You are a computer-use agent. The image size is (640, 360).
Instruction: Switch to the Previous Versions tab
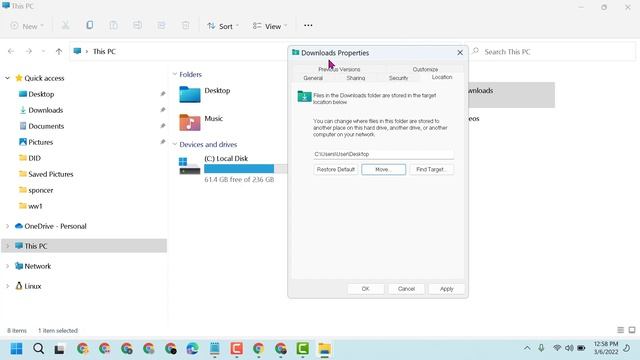[x=339, y=69]
